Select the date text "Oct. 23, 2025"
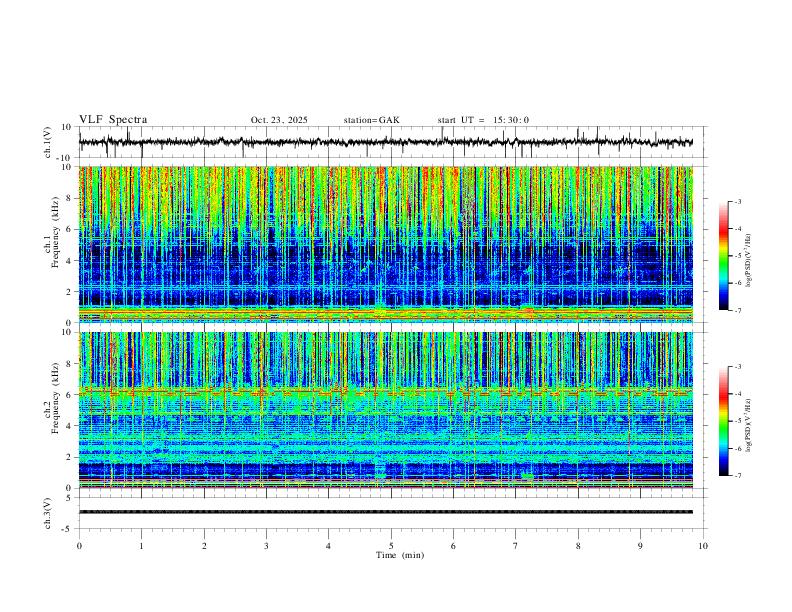Image resolution: width=792 pixels, height=612 pixels. [x=279, y=120]
